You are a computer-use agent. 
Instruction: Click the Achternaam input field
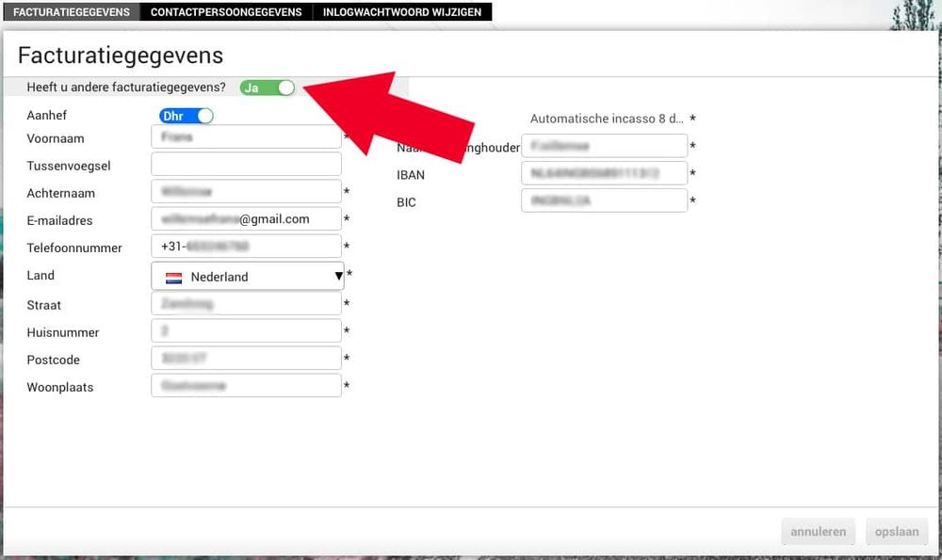tap(246, 191)
